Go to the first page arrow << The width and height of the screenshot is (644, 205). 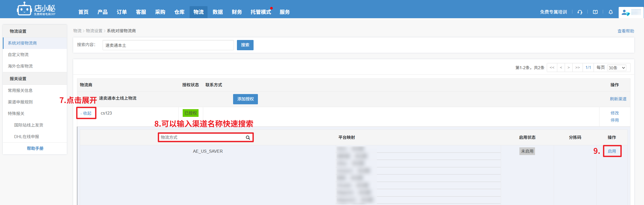tap(552, 68)
